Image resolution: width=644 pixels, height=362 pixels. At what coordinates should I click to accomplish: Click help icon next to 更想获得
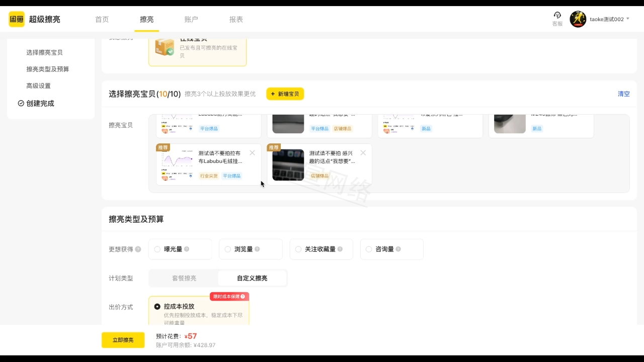138,249
